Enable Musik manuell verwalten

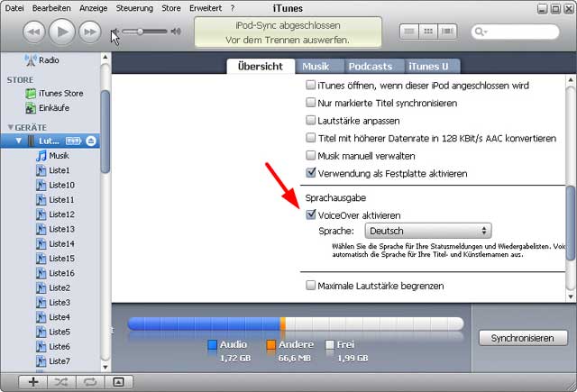pos(310,155)
